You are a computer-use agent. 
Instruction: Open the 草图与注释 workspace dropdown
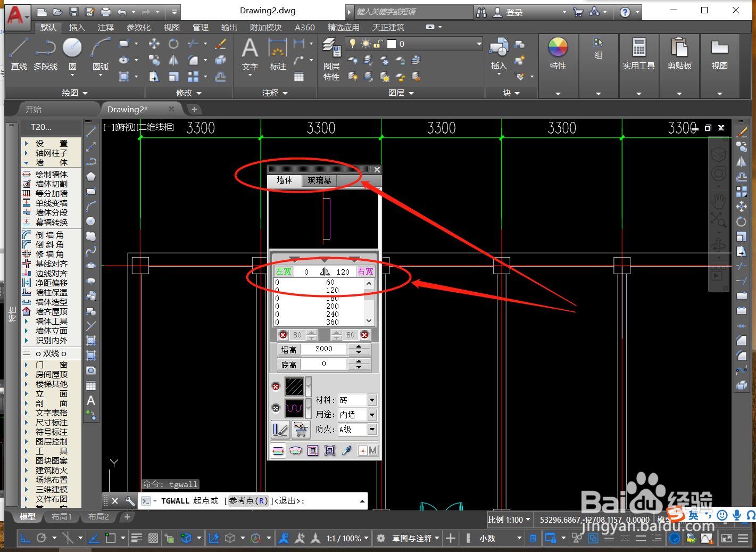[x=416, y=538]
